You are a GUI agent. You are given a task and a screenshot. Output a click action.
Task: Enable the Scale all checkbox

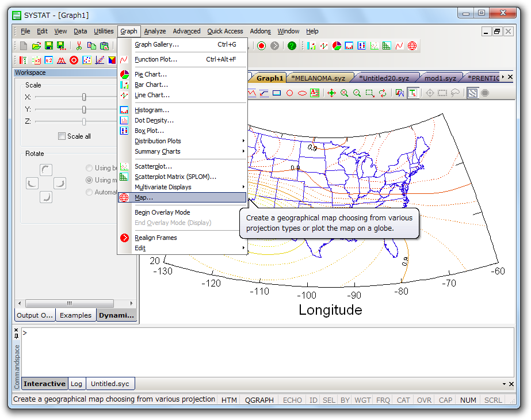[62, 136]
